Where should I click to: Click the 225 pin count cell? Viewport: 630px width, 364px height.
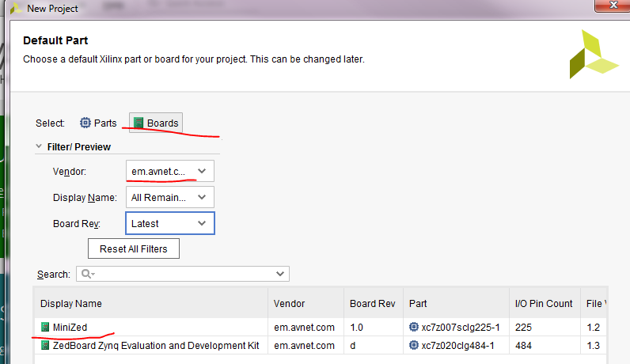(545, 327)
